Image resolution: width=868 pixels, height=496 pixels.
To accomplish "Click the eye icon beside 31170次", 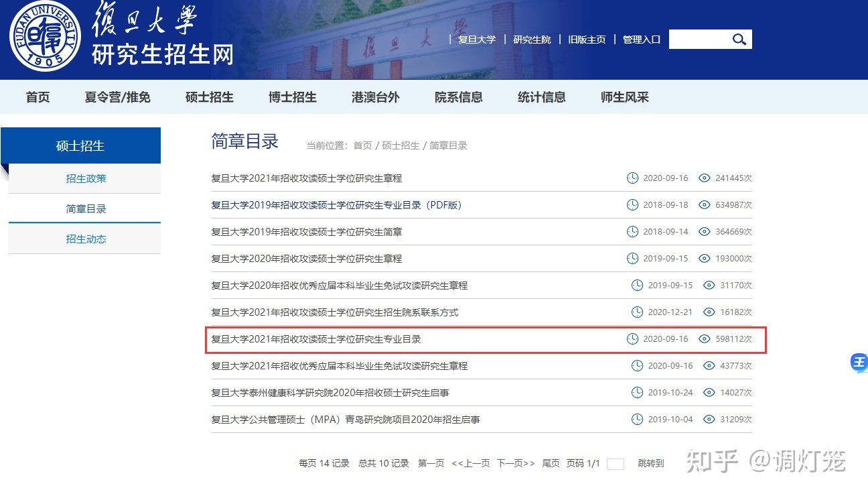I will pyautogui.click(x=709, y=286).
